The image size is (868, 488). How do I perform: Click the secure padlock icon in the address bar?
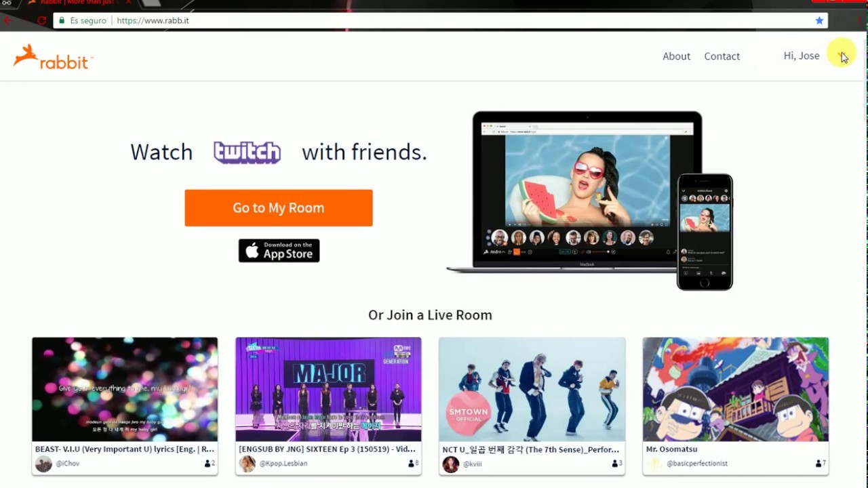click(x=62, y=20)
